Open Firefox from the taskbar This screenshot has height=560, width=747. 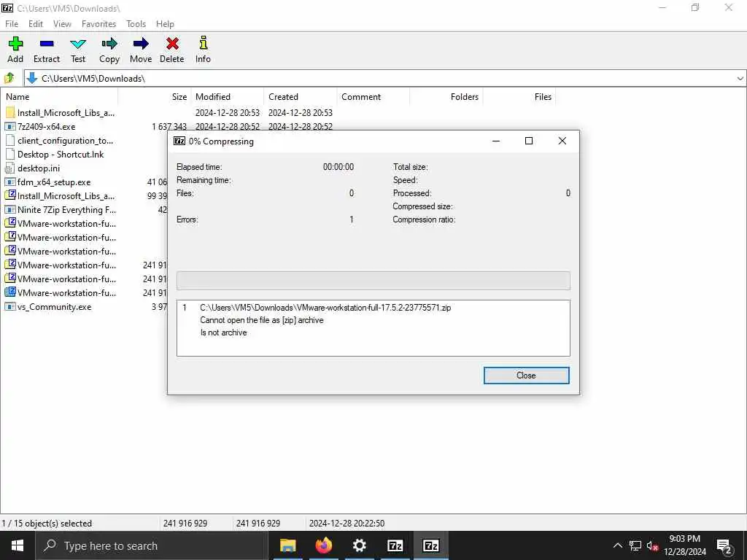pyautogui.click(x=323, y=545)
